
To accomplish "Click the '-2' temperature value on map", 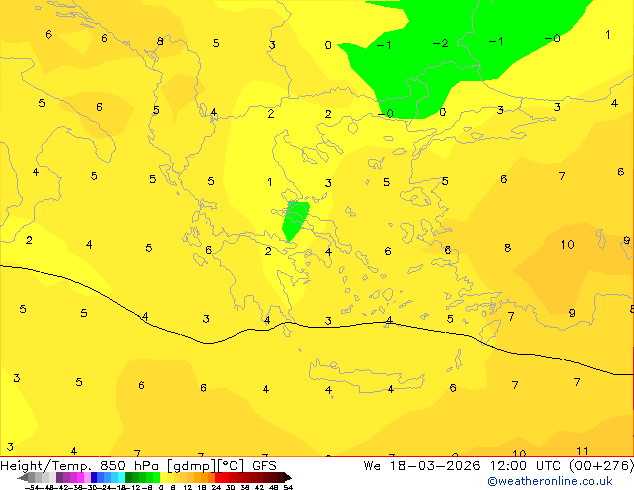I will click(x=440, y=43).
